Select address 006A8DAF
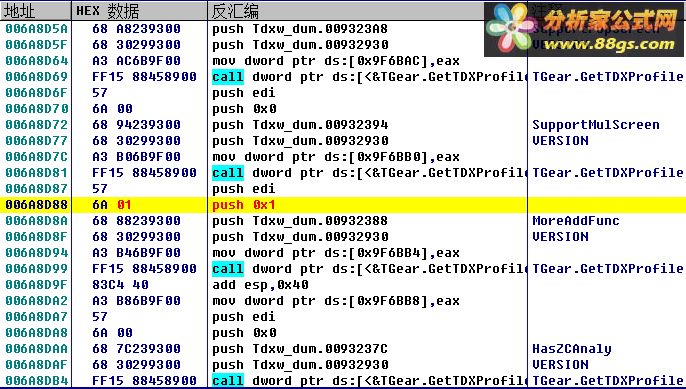Screen dimensions: 686x389 [37, 364]
